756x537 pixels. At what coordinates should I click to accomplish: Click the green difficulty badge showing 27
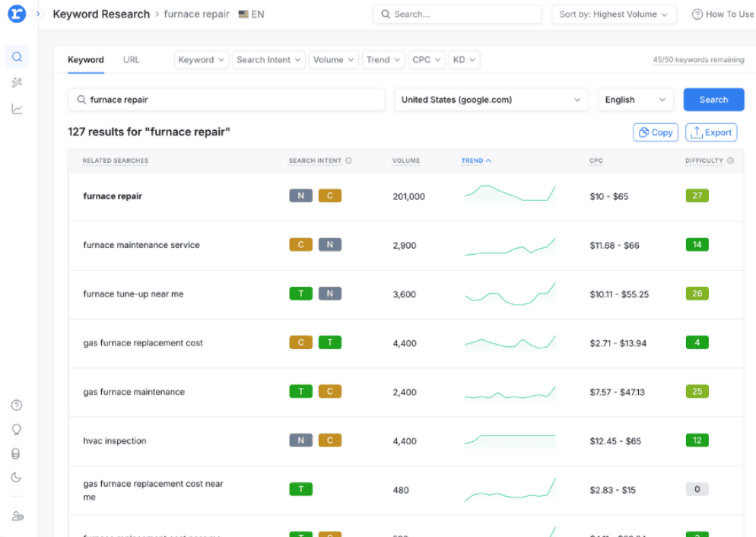[697, 195]
